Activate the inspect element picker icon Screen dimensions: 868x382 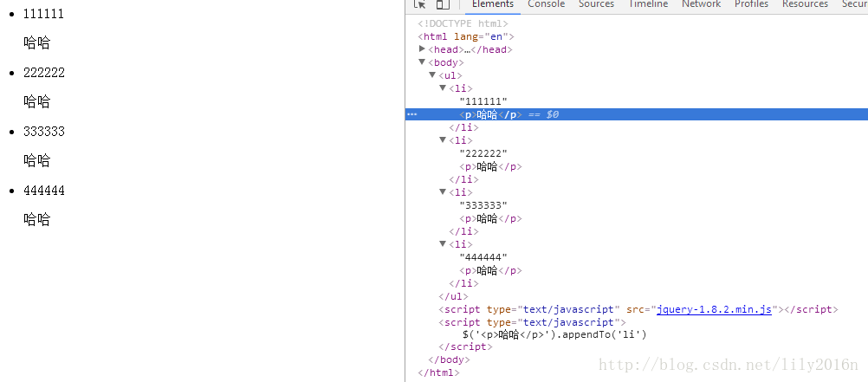pyautogui.click(x=420, y=3)
